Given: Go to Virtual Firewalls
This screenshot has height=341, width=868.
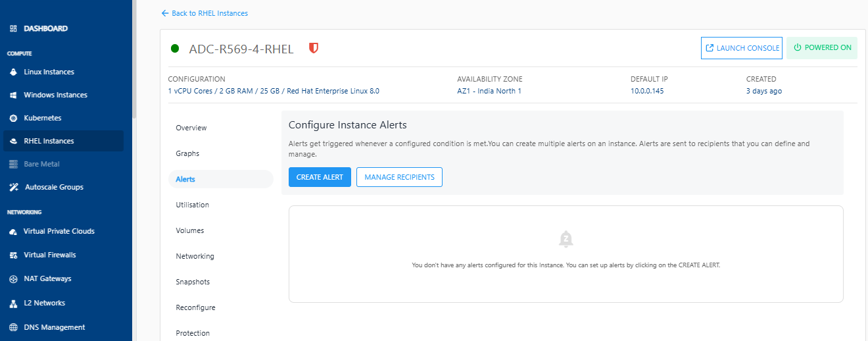Looking at the screenshot, I should [50, 255].
